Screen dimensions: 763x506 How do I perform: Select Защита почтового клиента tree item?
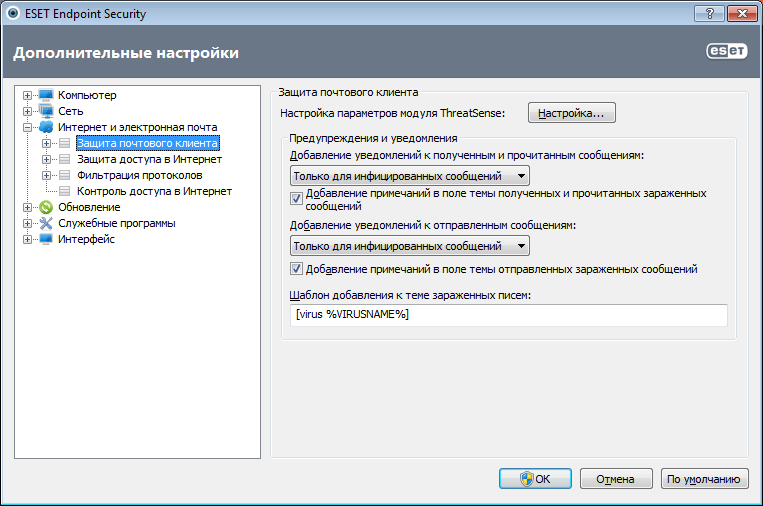[x=147, y=143]
